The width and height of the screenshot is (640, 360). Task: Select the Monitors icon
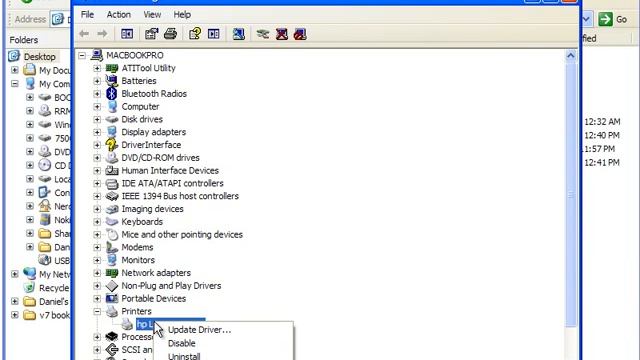click(x=111, y=260)
